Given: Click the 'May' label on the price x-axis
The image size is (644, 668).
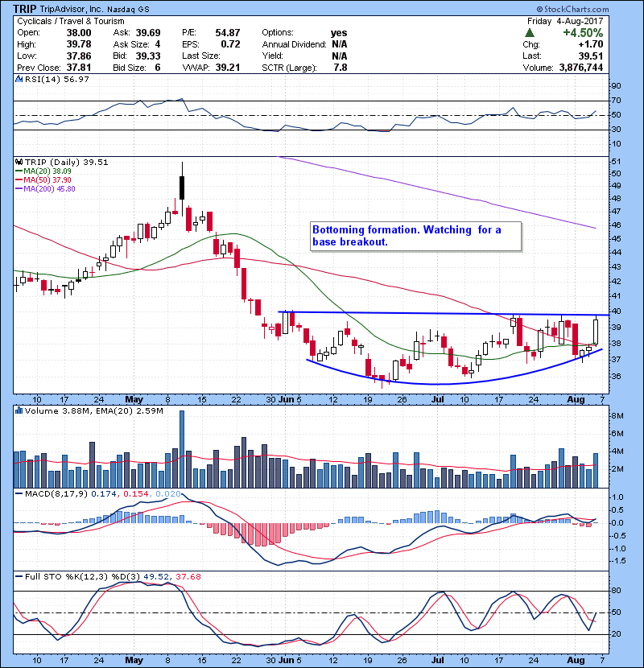Looking at the screenshot, I should 134,400.
